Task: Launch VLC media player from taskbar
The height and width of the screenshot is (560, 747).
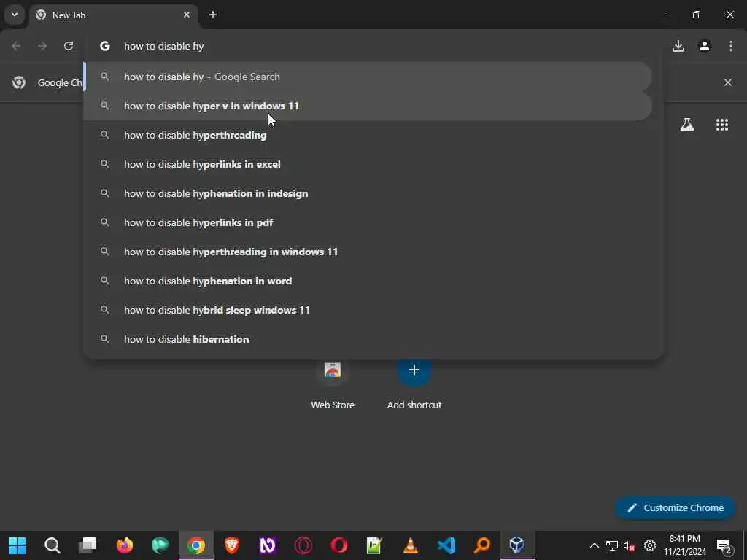Action: [410, 545]
